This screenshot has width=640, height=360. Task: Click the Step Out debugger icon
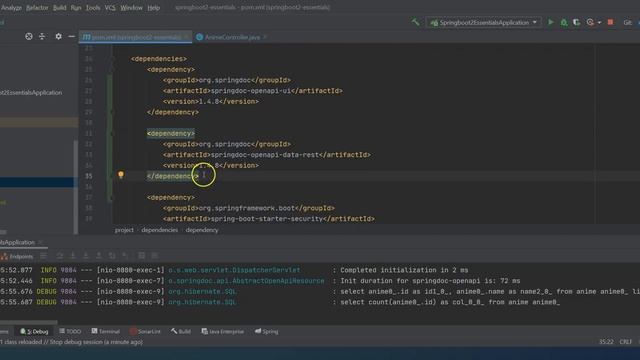pyautogui.click(x=99, y=256)
